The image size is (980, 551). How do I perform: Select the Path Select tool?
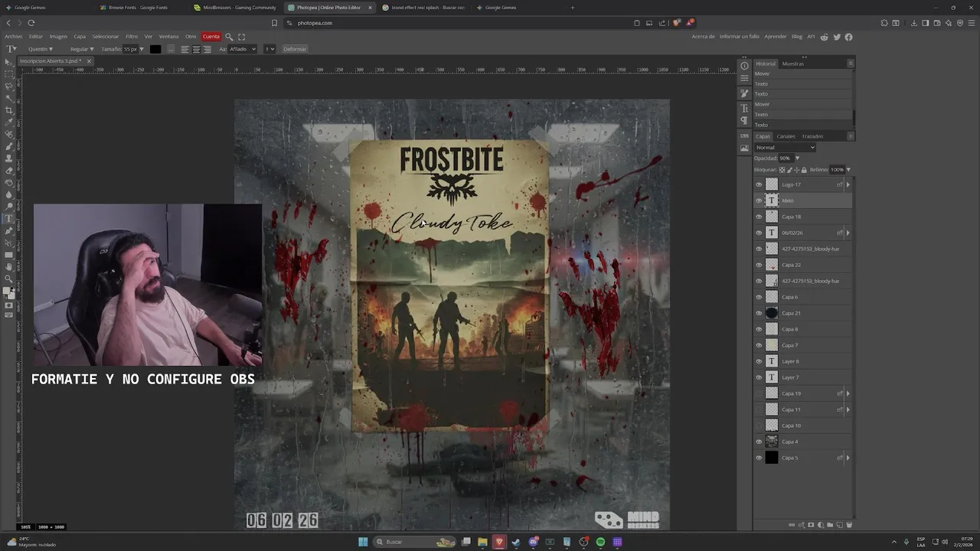[x=9, y=242]
